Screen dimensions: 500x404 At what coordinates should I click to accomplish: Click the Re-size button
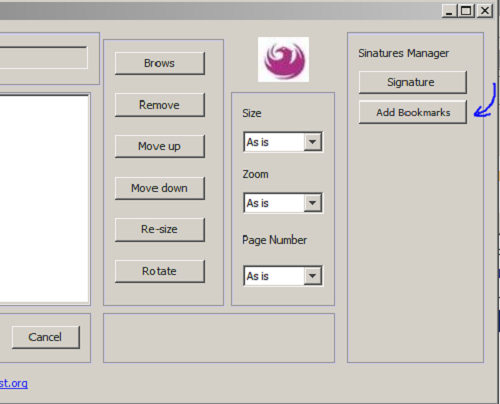160,230
